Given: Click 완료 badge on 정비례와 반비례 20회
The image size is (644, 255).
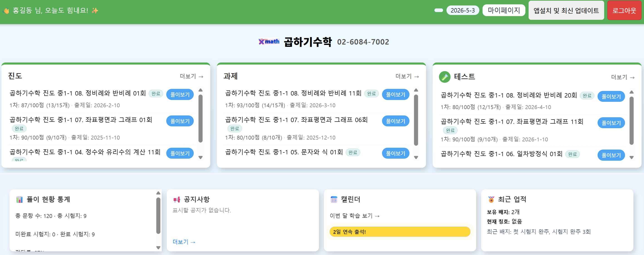Looking at the screenshot, I should coord(587,95).
